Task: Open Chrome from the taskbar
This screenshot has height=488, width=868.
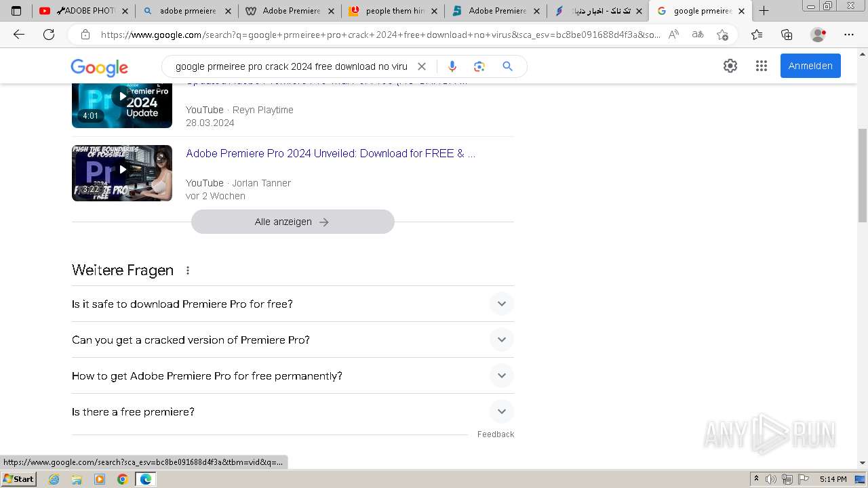Action: point(122,479)
